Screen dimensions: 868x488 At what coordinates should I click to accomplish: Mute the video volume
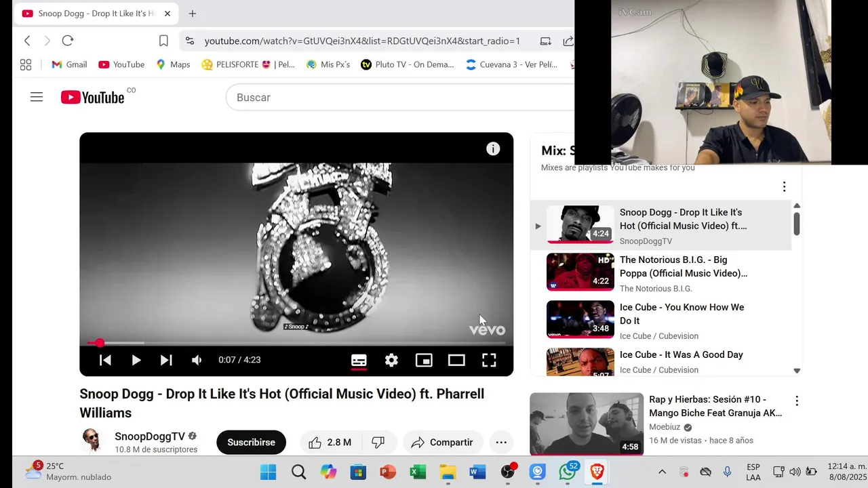coord(197,360)
